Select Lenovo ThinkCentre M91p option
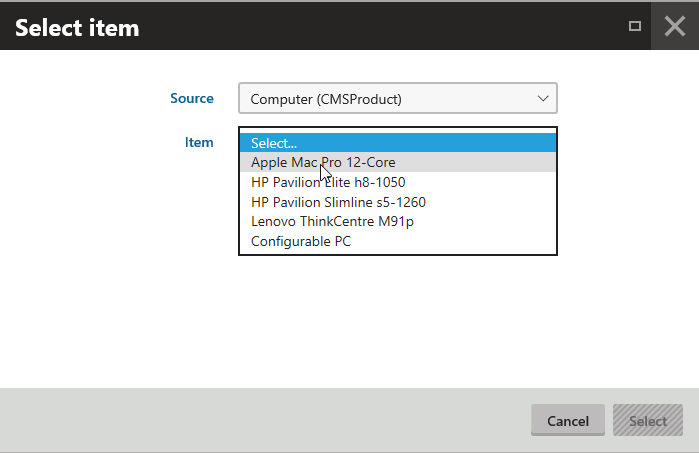Image resolution: width=699 pixels, height=453 pixels. [x=398, y=222]
